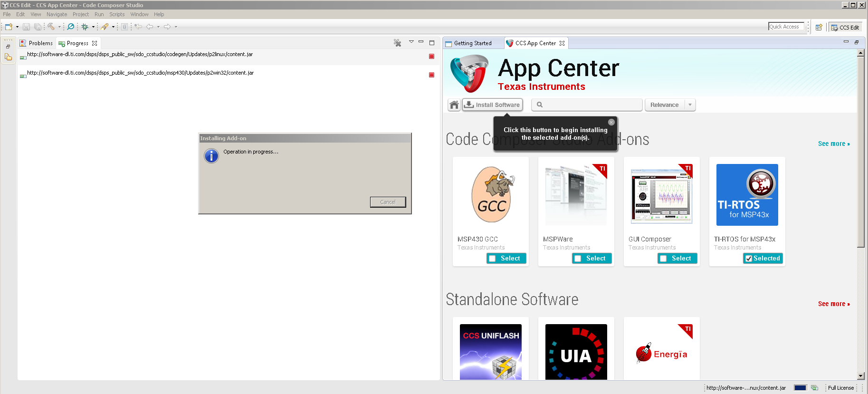This screenshot has width=868, height=394.
Task: Click the CCS Edit perspective button
Action: (x=845, y=27)
